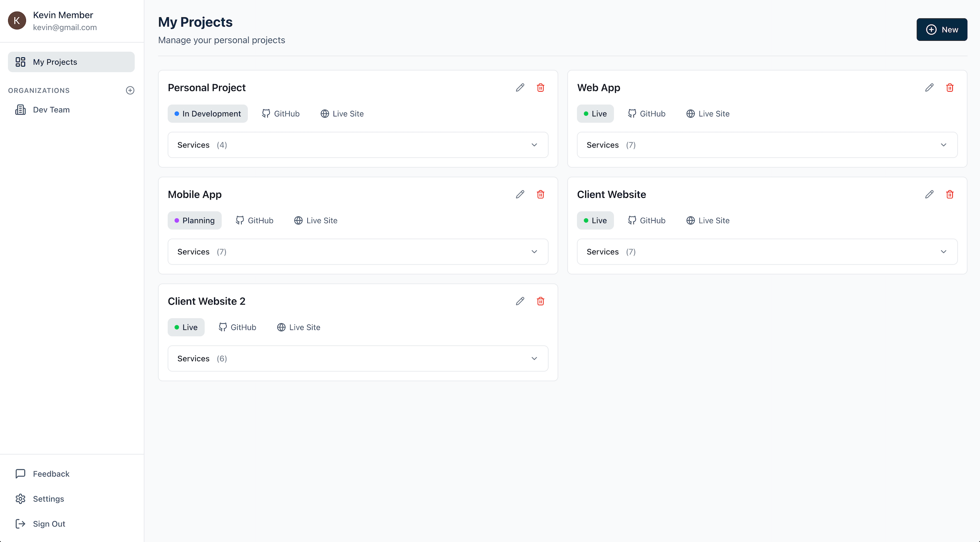Click the Client Website 2 title
The height and width of the screenshot is (542, 980).
207,301
